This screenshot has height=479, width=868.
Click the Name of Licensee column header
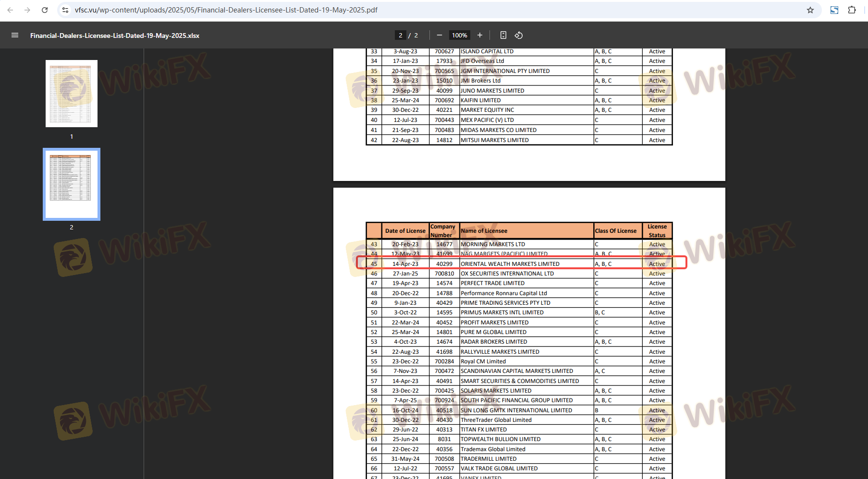point(484,231)
